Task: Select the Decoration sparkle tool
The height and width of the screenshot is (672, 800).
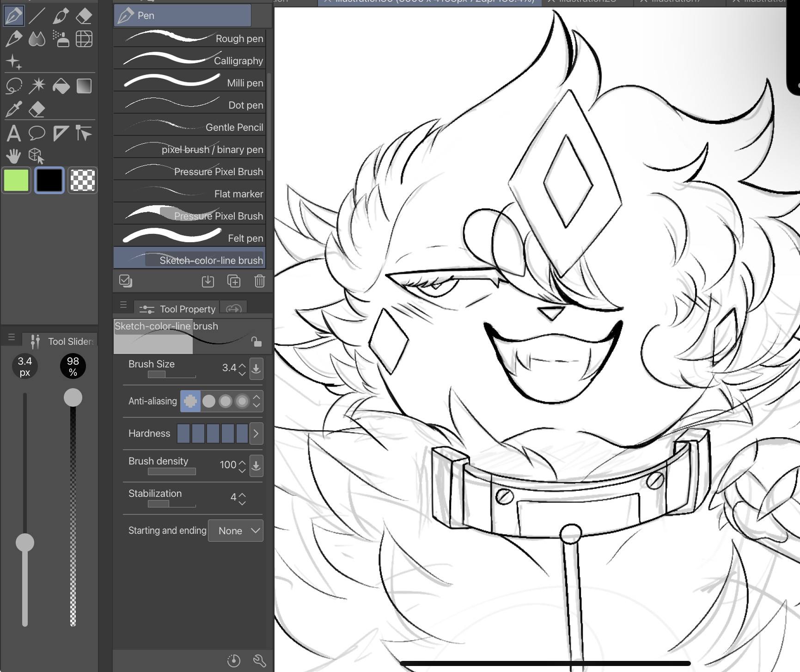Action: coord(14,61)
